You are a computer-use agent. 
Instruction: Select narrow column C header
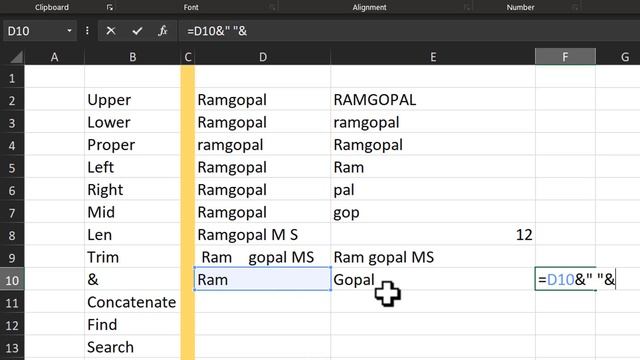(x=188, y=57)
